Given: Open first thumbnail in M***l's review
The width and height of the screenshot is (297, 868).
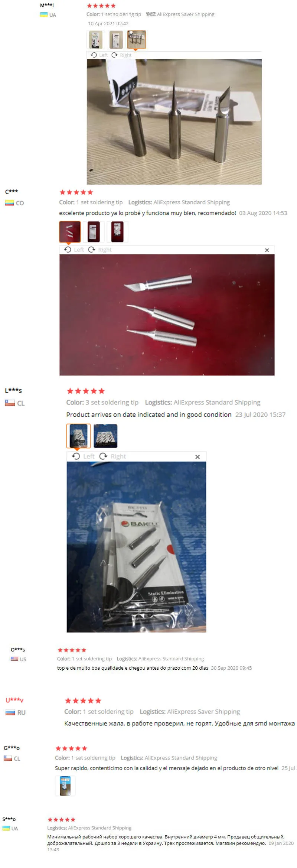Looking at the screenshot, I should pos(96,40).
